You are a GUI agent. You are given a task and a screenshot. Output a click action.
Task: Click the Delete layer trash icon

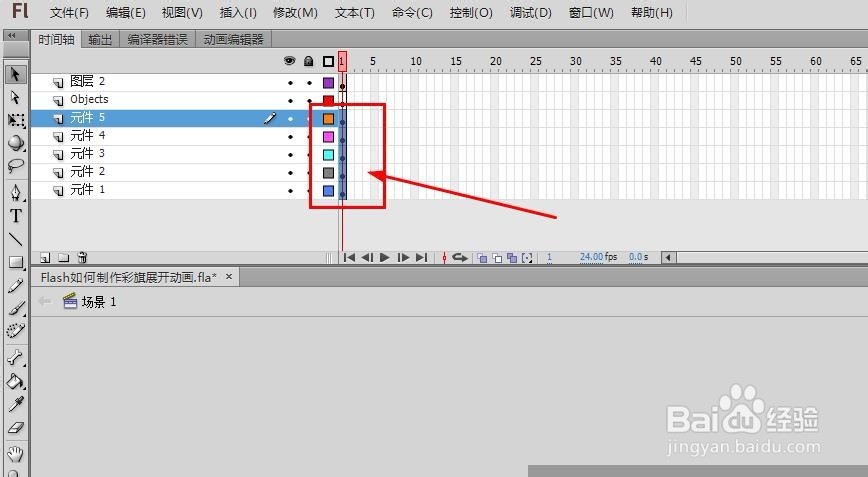coord(82,257)
